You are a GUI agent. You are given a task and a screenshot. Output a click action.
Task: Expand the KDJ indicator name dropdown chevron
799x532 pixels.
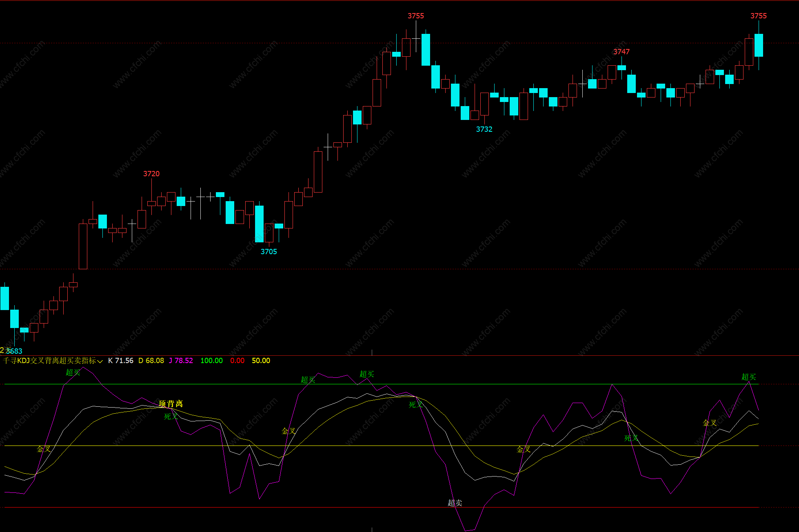(100, 361)
